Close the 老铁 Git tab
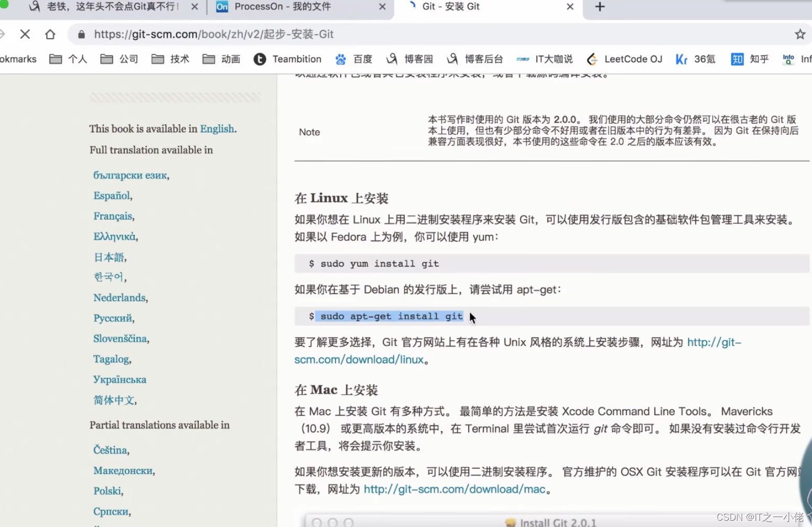 [x=194, y=7]
